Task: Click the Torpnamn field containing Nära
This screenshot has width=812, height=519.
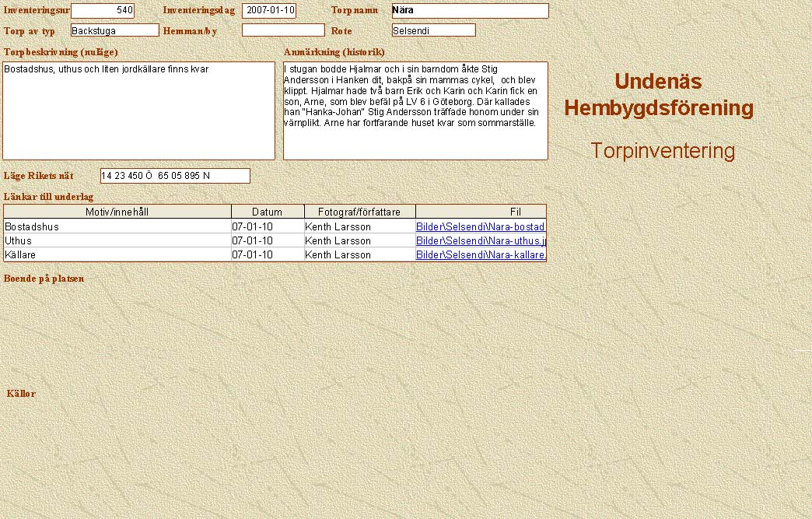Action: click(x=470, y=11)
